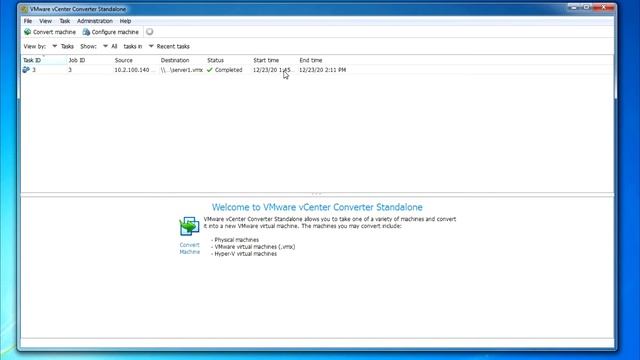Viewport: 640px width, 360px height.
Task: Close the vCenter Converter window
Action: coord(604,7)
